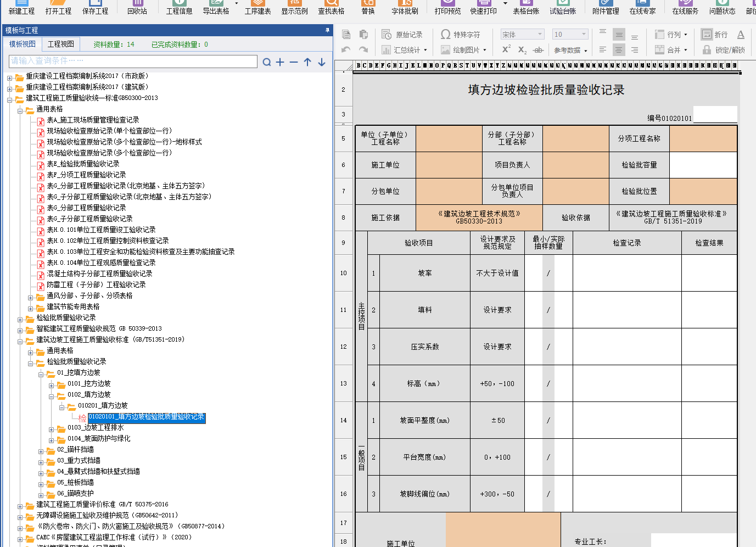Select 防雷工程（子分部）工程验收记录 item
The image size is (756, 547).
click(x=96, y=284)
